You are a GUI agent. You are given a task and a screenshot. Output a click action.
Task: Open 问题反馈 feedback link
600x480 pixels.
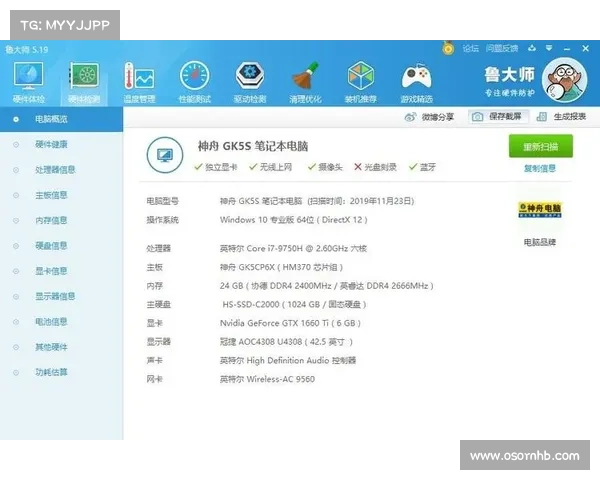[502, 48]
